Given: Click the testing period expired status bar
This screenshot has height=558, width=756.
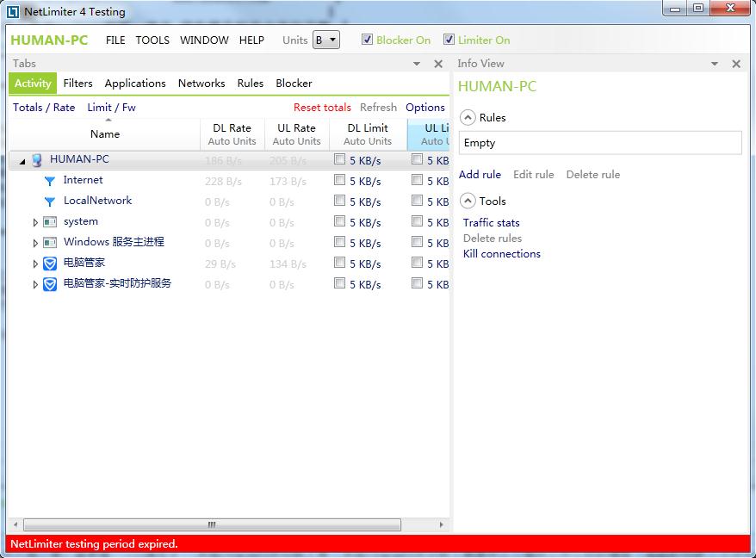Looking at the screenshot, I should point(378,544).
